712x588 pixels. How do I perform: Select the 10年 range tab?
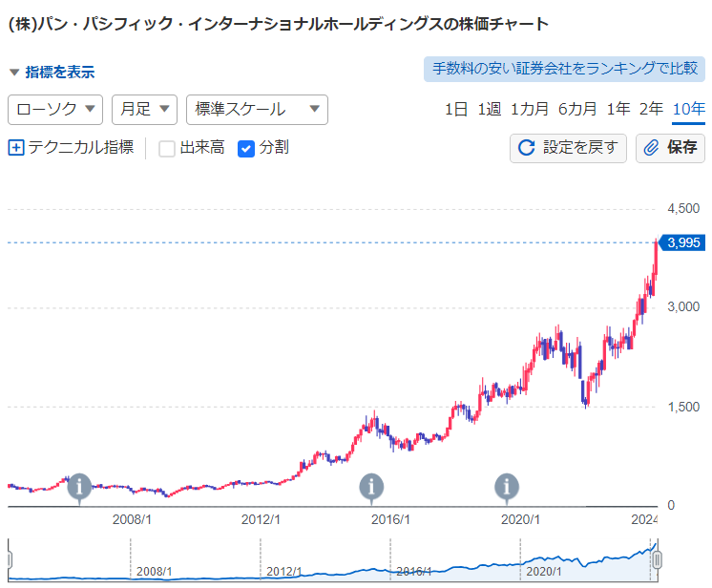(x=688, y=109)
